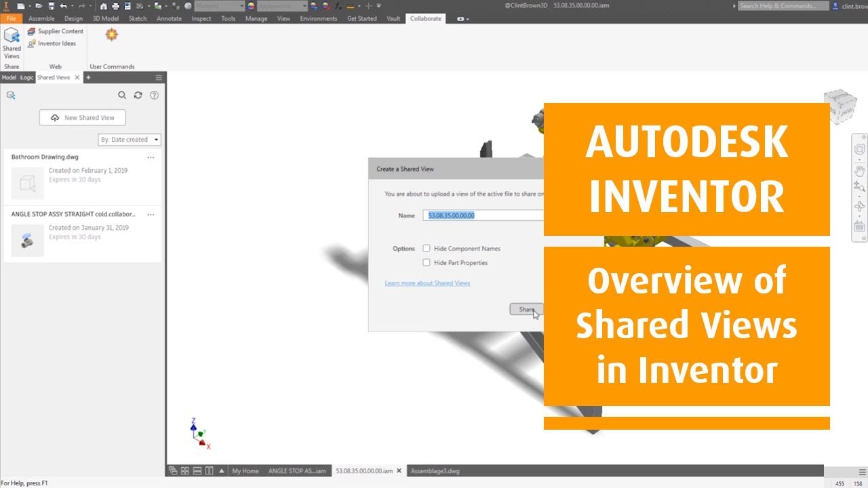
Task: Select the ANGLE STOP ASSY STRAIGHT thumbnail
Action: point(28,241)
